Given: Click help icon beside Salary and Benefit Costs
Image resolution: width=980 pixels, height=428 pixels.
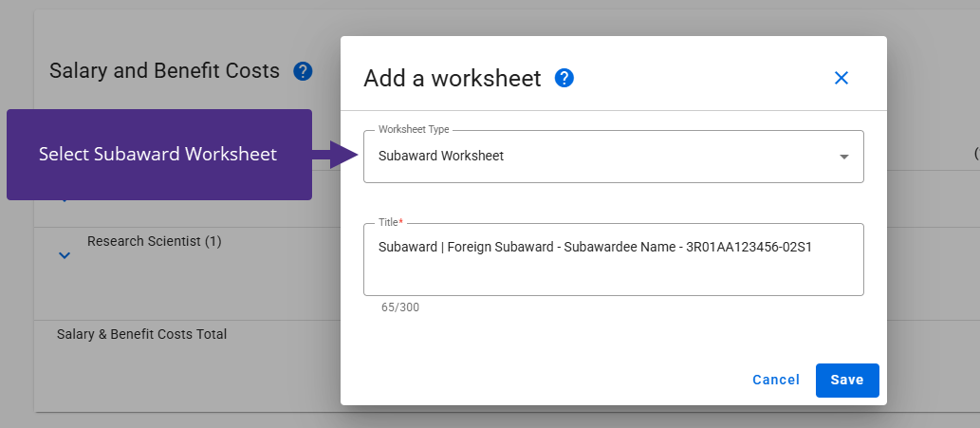Looking at the screenshot, I should (303, 71).
